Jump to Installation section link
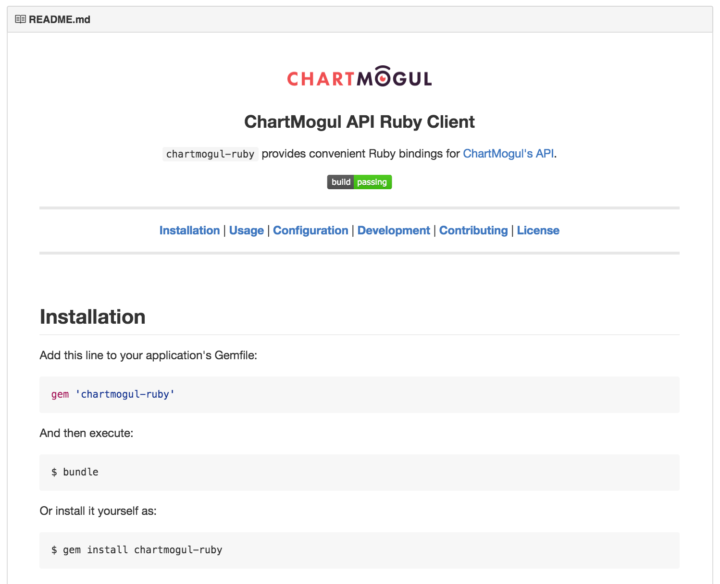 coord(190,230)
